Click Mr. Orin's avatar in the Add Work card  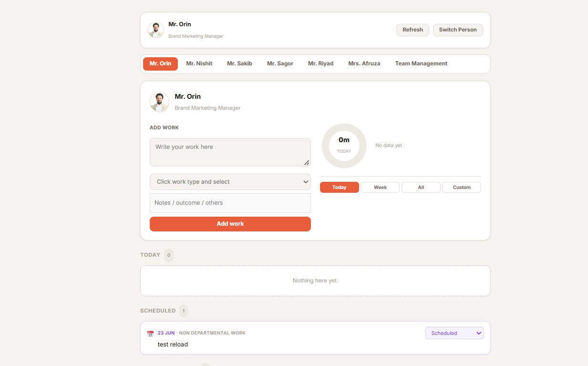point(159,102)
